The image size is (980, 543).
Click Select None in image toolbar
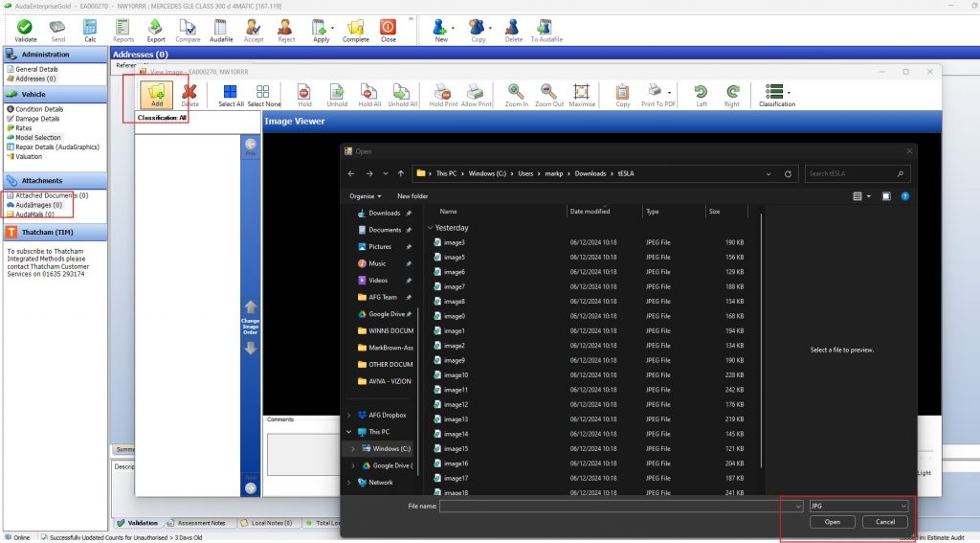pos(264,96)
